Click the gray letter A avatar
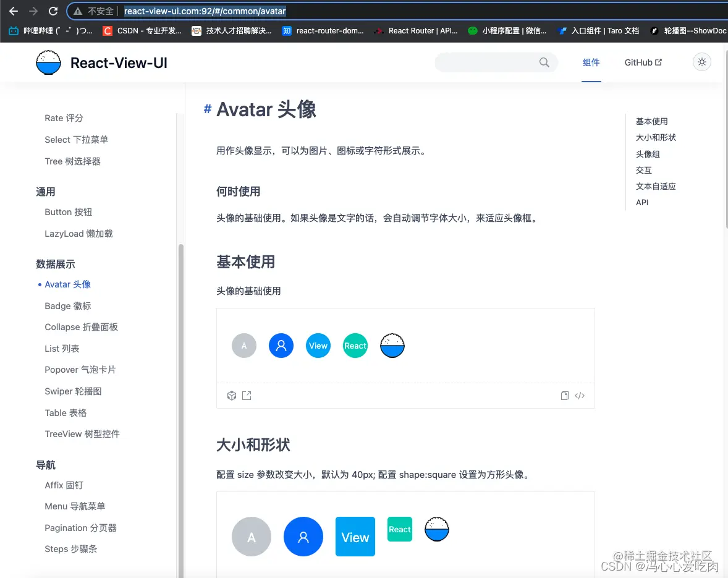Screen dimensions: 728x578 click(x=244, y=346)
